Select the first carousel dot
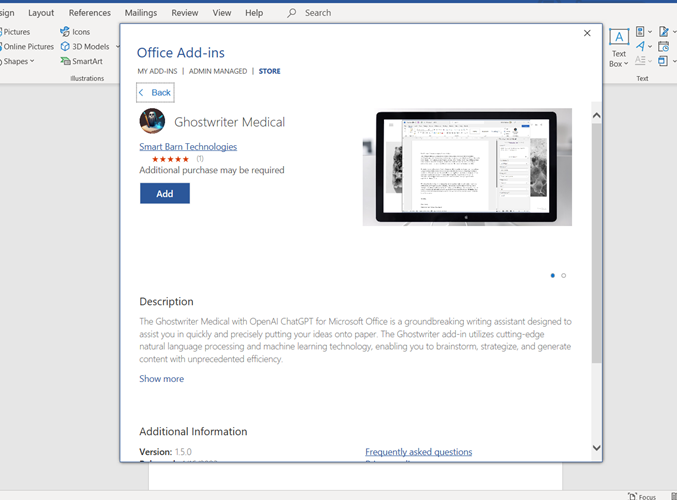Viewport: 677px width, 500px height. tap(553, 275)
